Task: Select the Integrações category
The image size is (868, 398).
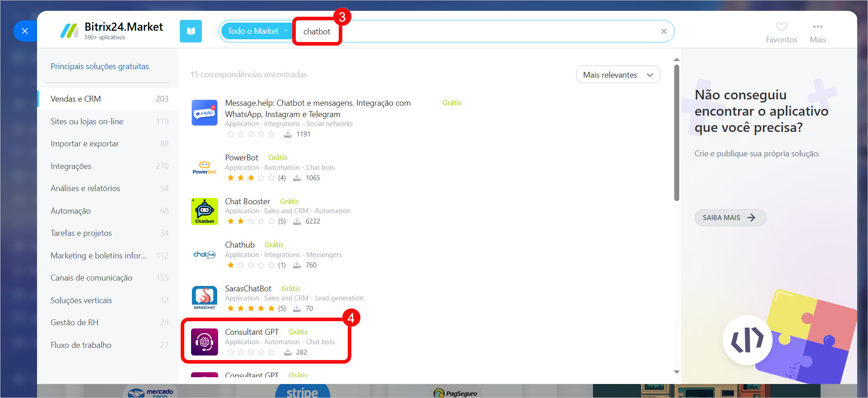Action: click(108, 166)
